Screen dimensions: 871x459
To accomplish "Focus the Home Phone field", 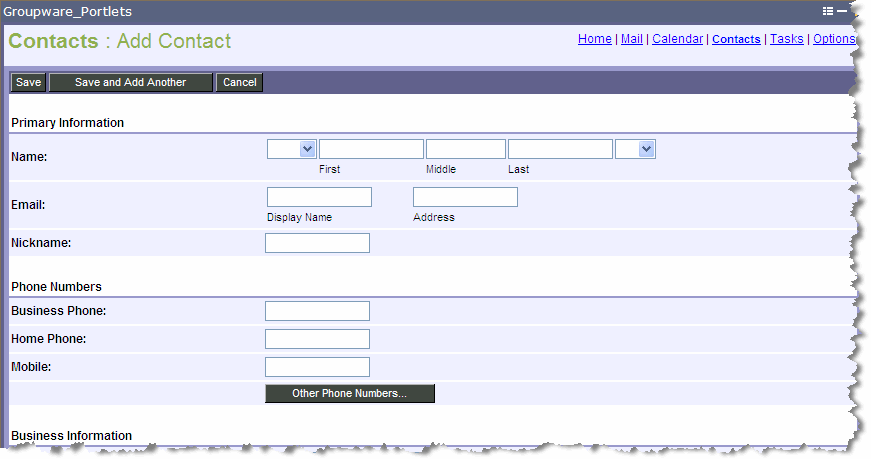I will coord(317,339).
